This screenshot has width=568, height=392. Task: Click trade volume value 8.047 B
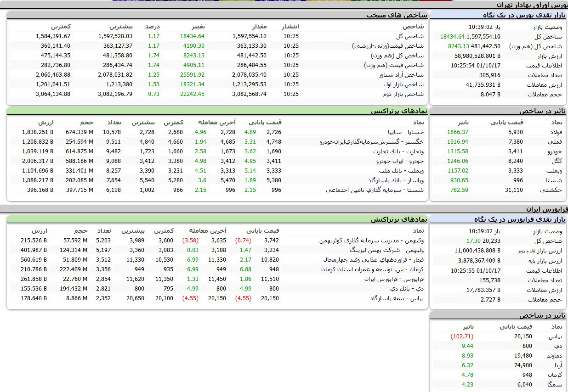[490, 95]
